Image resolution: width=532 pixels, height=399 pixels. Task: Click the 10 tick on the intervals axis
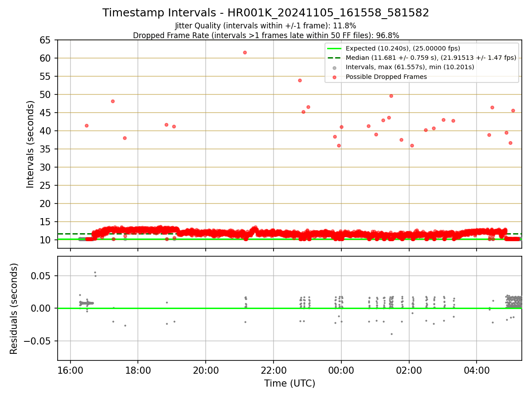point(46,240)
